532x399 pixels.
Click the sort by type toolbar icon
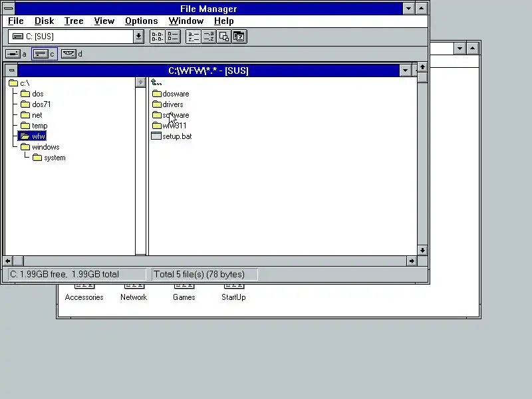pyautogui.click(x=209, y=37)
